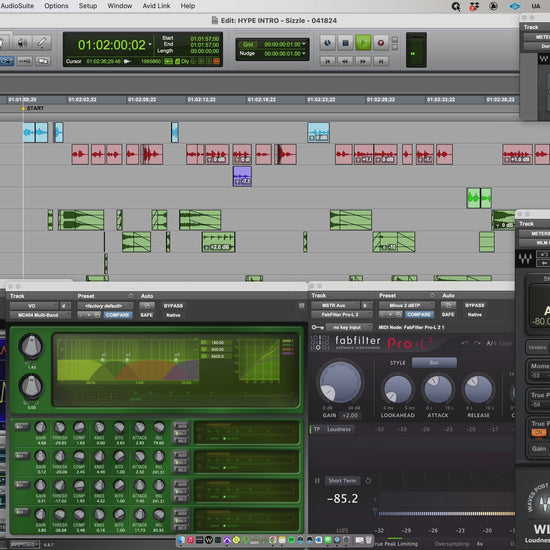Image resolution: width=550 pixels, height=550 pixels.
Task: Click the first crossover frequency field 180.00
Action: pos(217,342)
